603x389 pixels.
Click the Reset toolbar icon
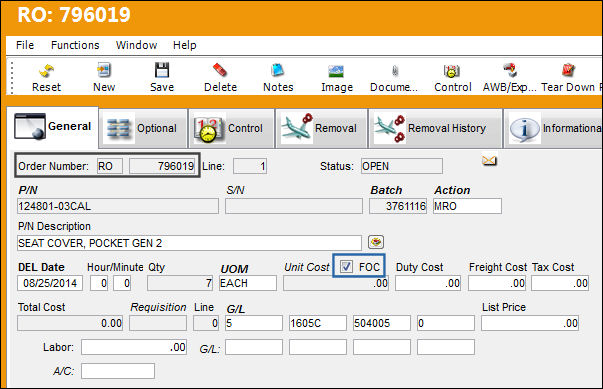click(46, 71)
